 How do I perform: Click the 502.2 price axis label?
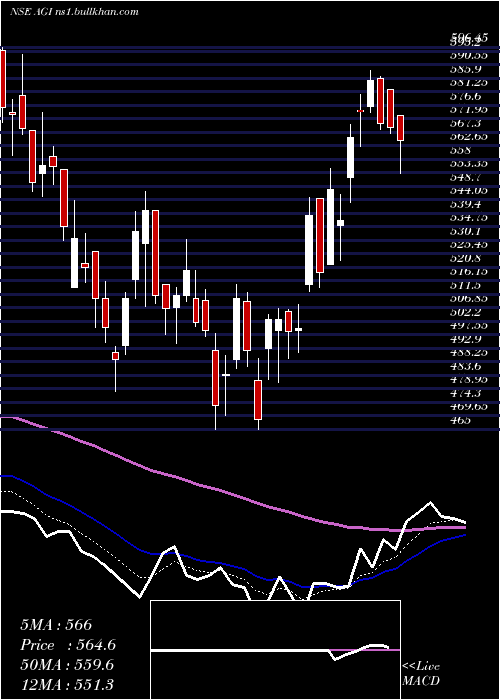[x=465, y=312]
